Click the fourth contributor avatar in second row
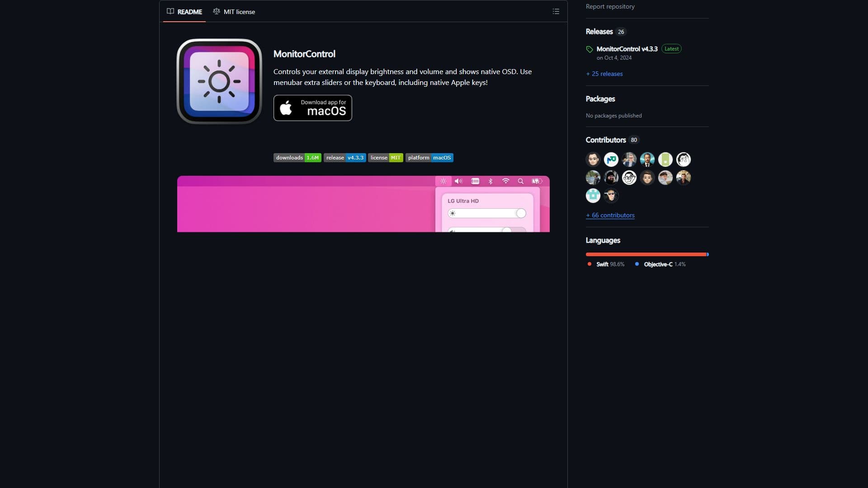Viewport: 868px width, 488px height. click(647, 178)
